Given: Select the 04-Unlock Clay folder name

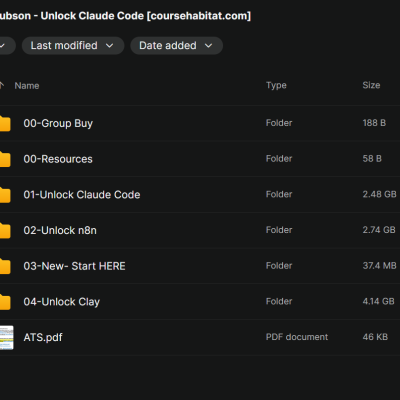Looking at the screenshot, I should point(62,302).
